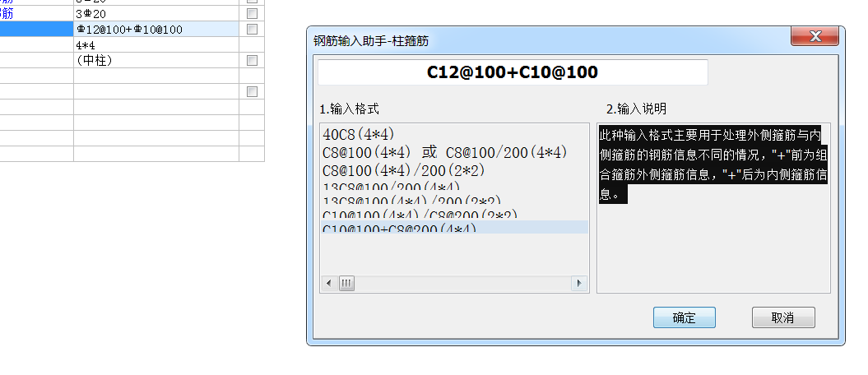
Task: Click the C12@100+C10@100 input field
Action: (513, 72)
